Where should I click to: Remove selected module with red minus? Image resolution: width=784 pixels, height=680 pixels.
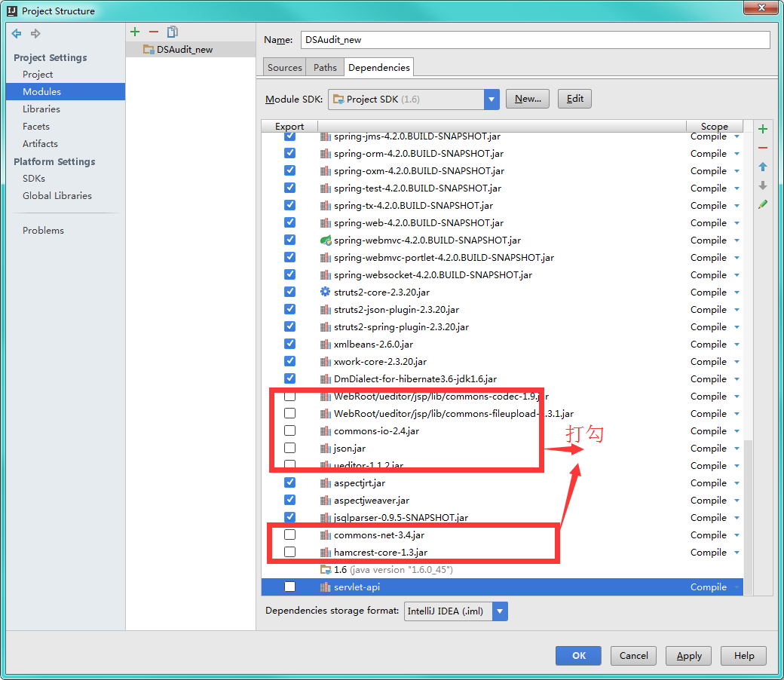[x=154, y=32]
